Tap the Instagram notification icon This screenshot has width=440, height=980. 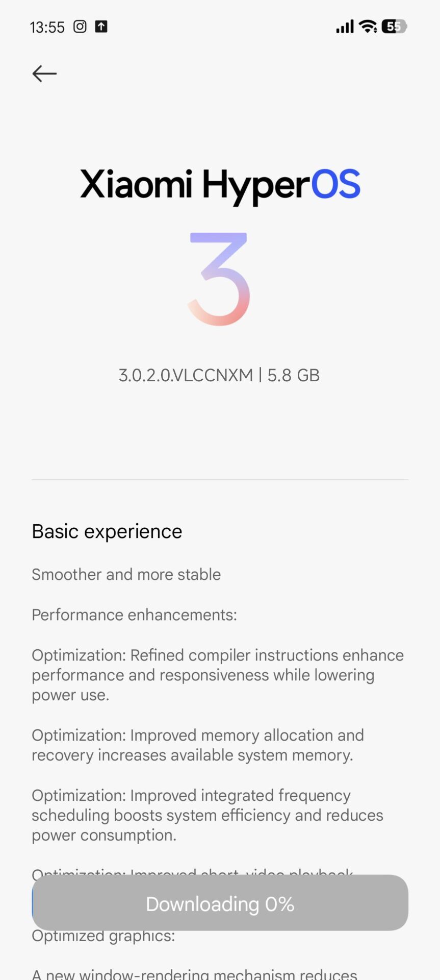click(80, 27)
